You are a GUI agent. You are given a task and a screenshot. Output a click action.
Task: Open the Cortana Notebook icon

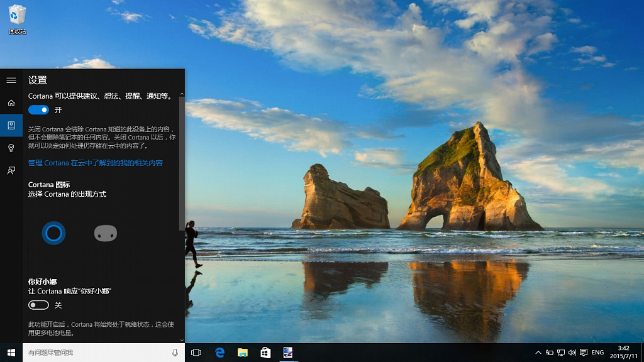tap(11, 125)
